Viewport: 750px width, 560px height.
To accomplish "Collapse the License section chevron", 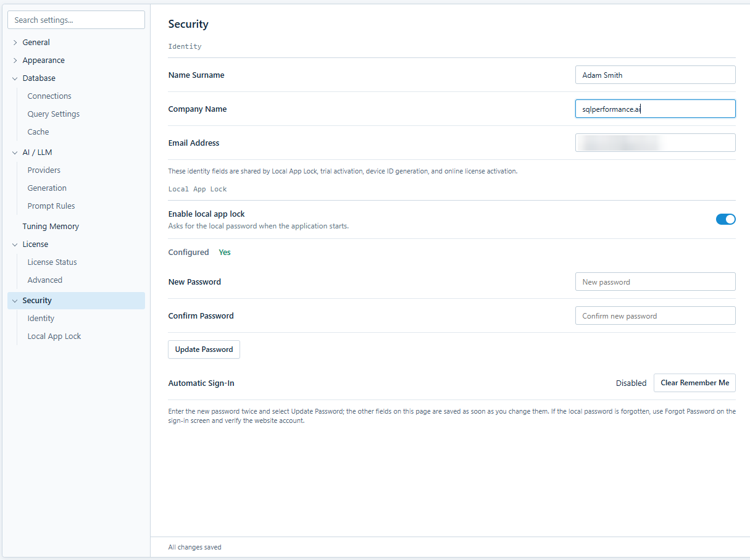I will tap(15, 244).
